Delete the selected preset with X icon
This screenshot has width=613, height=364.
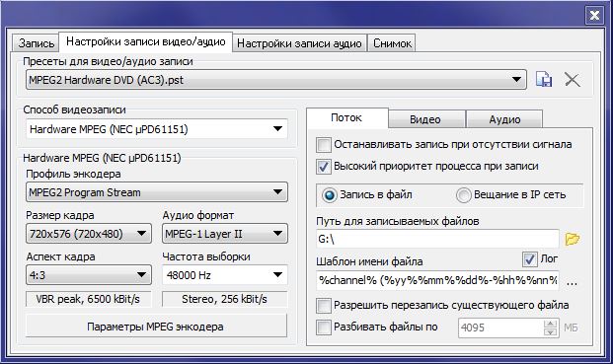click(572, 79)
